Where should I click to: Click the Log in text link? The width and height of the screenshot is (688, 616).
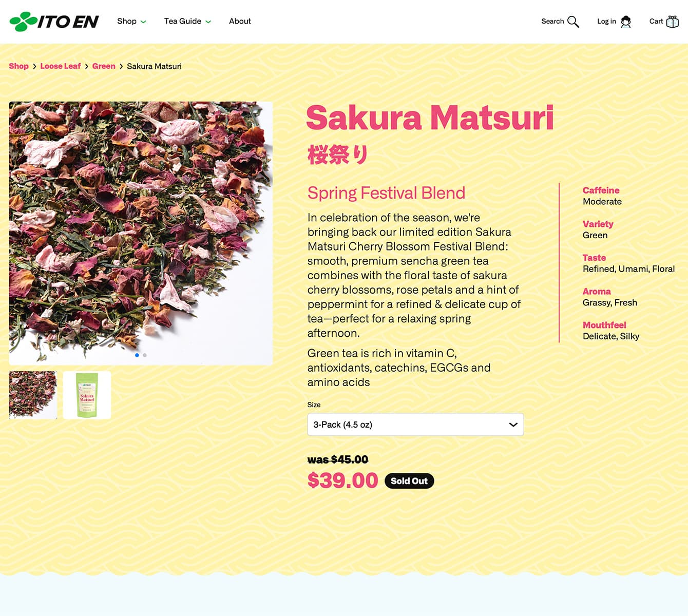pyautogui.click(x=606, y=22)
